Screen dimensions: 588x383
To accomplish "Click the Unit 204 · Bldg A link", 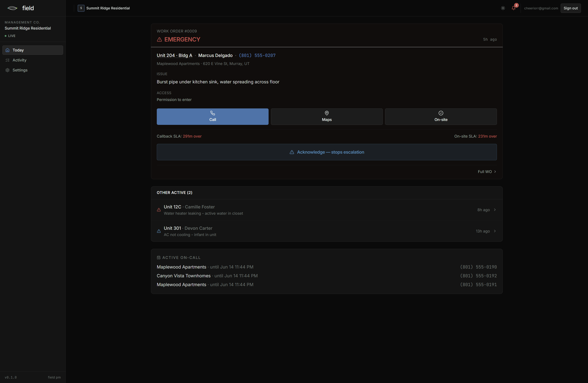I will point(174,55).
